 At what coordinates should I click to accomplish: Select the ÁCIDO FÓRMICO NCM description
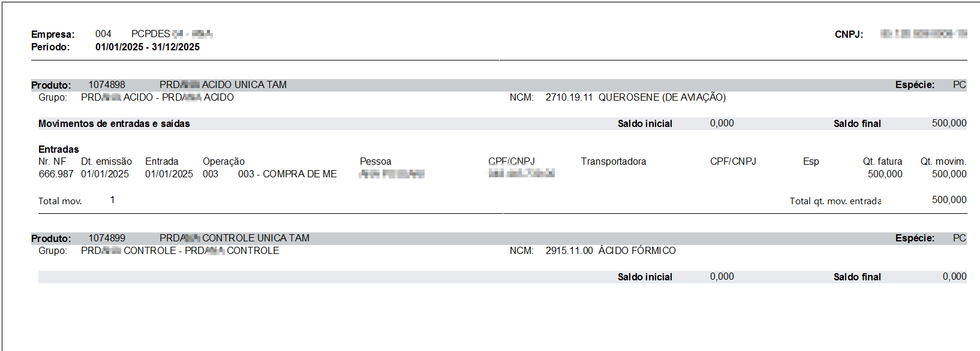point(636,250)
